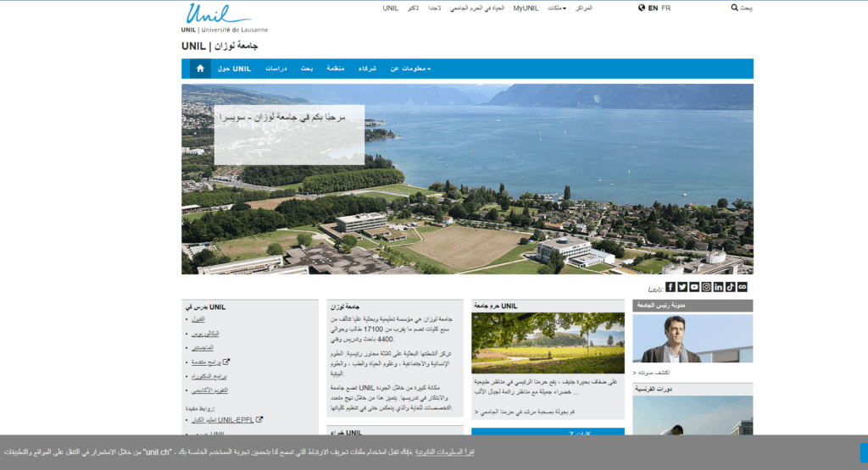Open the YouTube social icon
Screen dimensions: 868x470
[x=694, y=287]
